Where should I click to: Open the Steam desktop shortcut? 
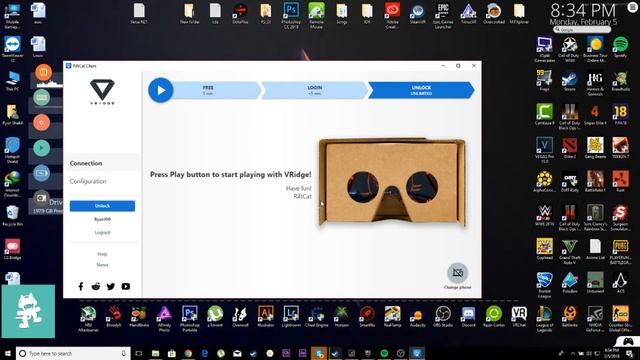click(x=569, y=80)
